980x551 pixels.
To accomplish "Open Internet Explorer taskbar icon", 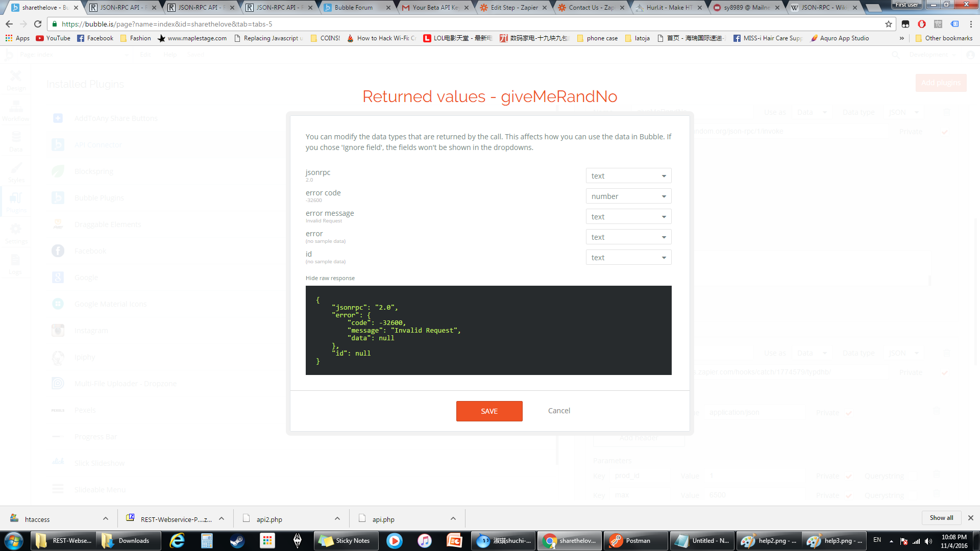I will (x=177, y=541).
